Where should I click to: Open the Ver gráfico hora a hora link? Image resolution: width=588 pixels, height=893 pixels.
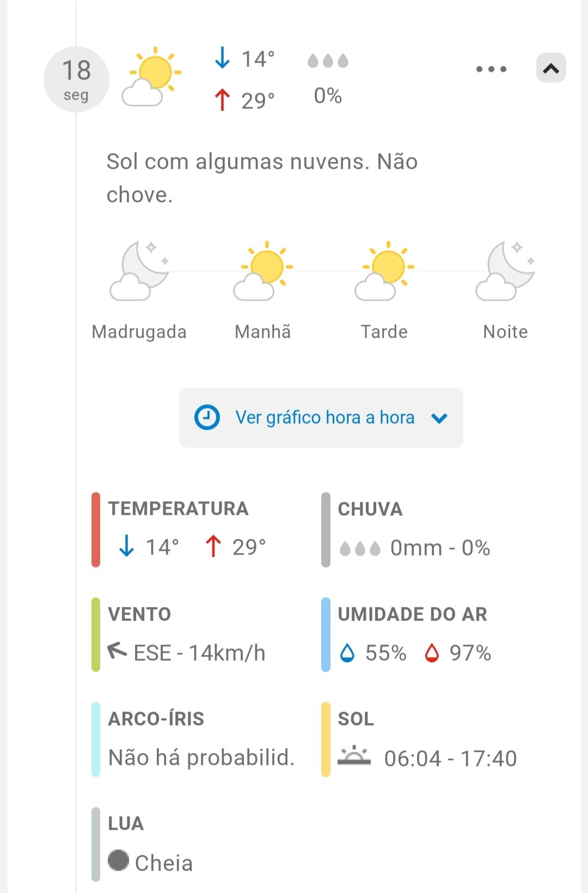pyautogui.click(x=324, y=418)
